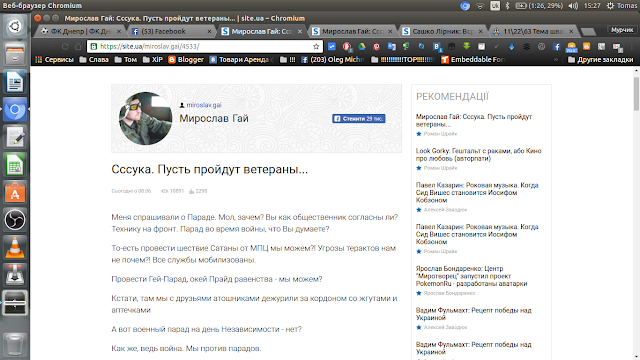Reload the current page

[65, 47]
